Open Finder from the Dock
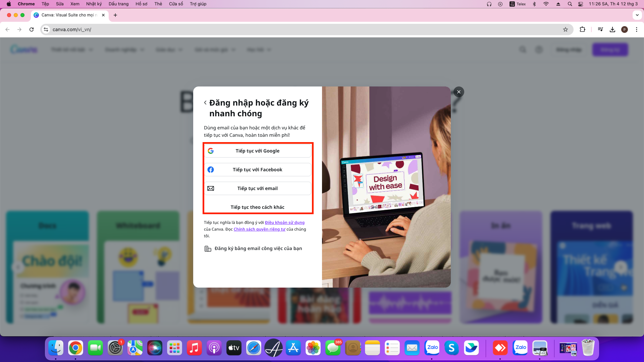Viewport: 644px width, 362px height. [x=56, y=348]
